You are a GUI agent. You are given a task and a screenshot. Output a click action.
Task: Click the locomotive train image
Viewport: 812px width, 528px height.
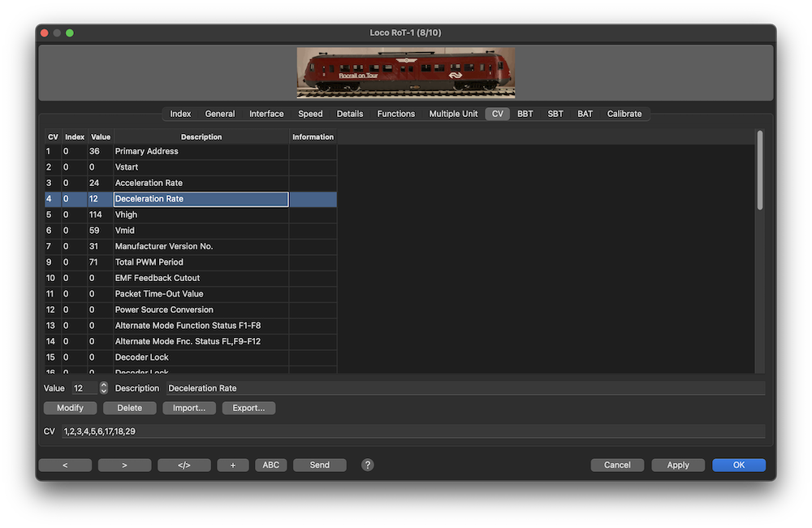coord(405,72)
